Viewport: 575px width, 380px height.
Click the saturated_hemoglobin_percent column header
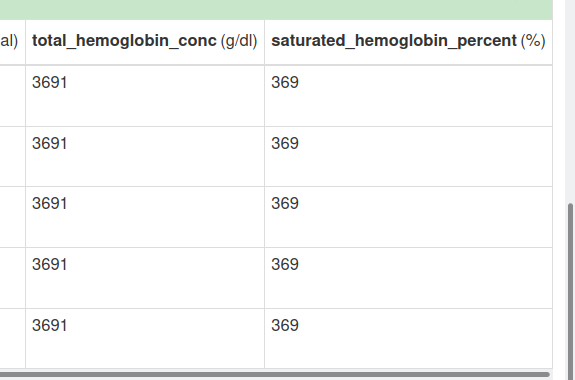(x=408, y=42)
